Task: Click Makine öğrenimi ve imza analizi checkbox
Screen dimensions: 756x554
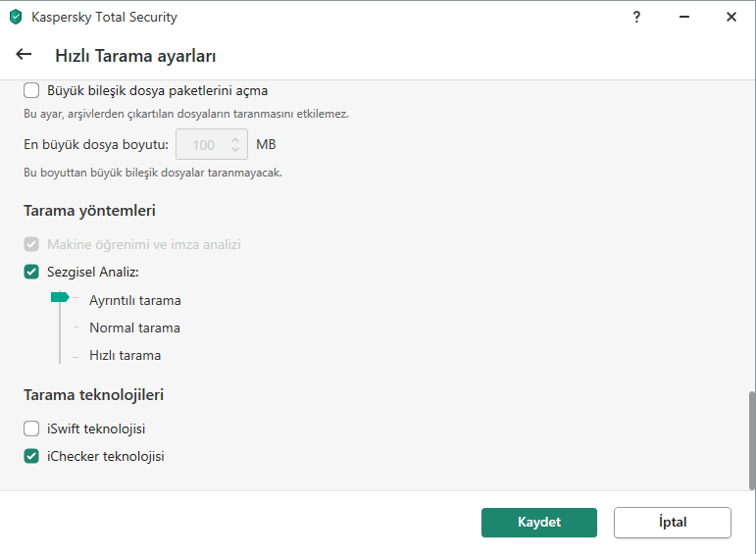Action: 31,244
